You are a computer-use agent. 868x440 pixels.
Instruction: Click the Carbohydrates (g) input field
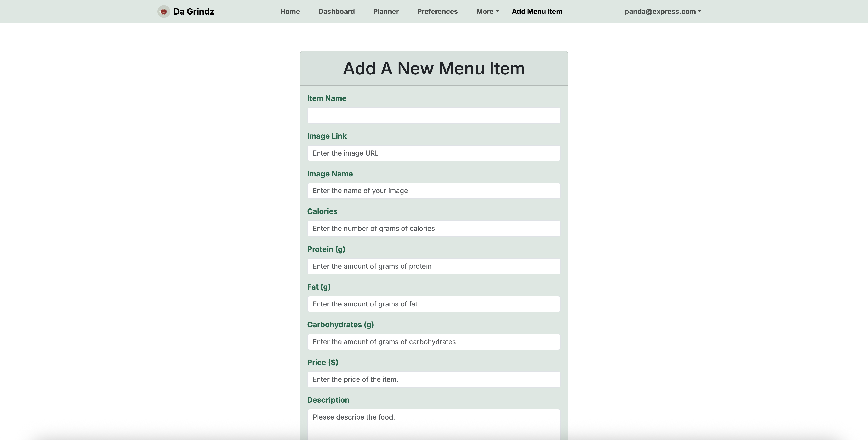434,342
